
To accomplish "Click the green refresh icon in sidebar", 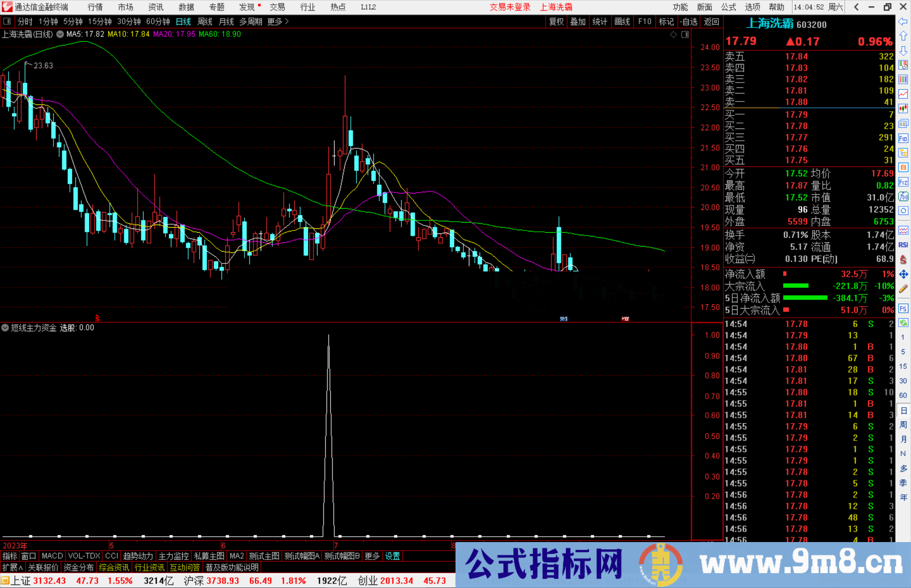I will click(x=903, y=323).
